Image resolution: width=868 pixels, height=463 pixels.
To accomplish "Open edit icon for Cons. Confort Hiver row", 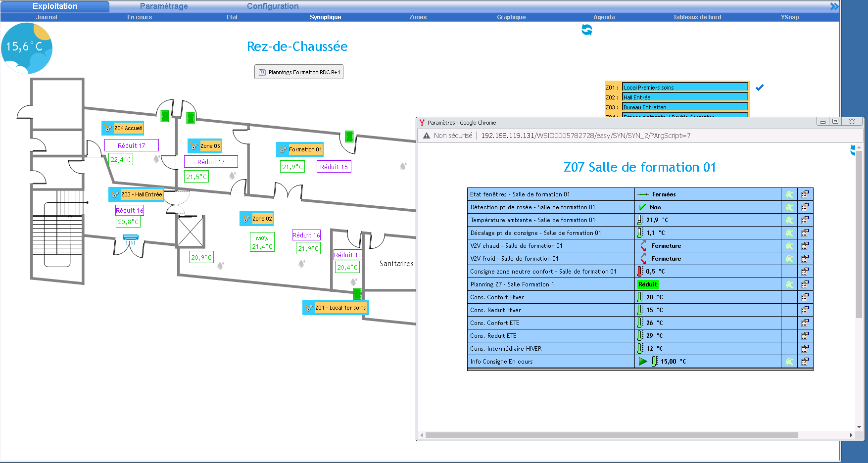I will pyautogui.click(x=805, y=297).
